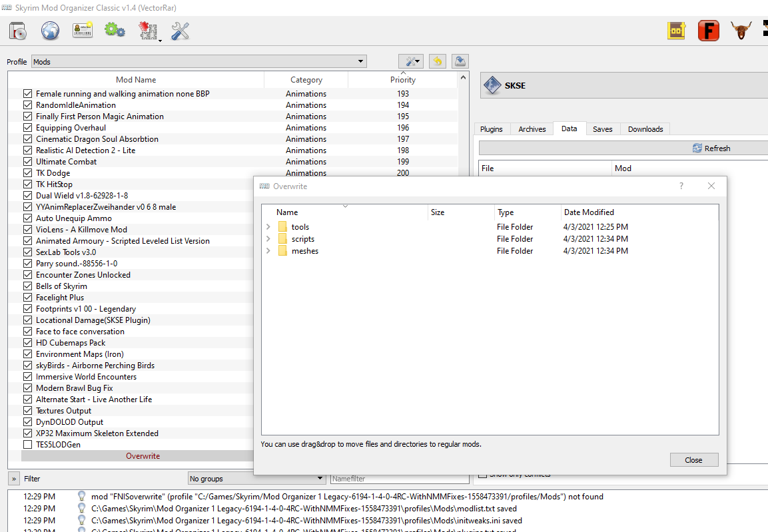The width and height of the screenshot is (768, 532).
Task: Click the meshes folder icon
Action: coord(282,250)
